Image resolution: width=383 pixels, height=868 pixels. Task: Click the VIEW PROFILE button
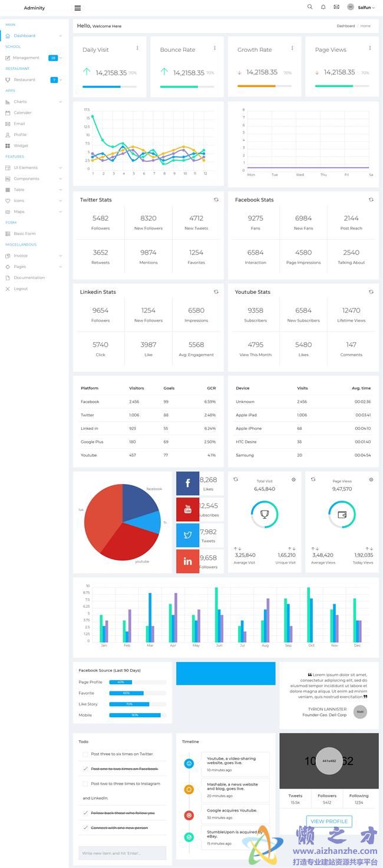329,821
